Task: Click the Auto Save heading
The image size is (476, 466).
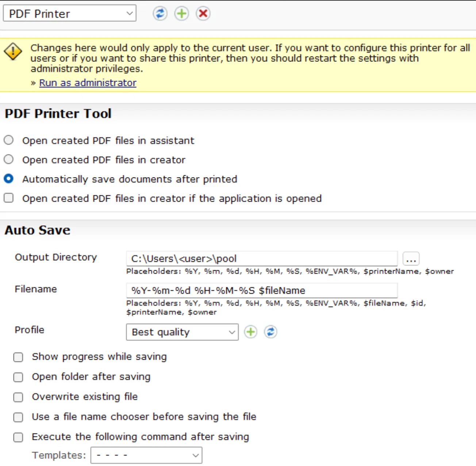Action: 37,230
